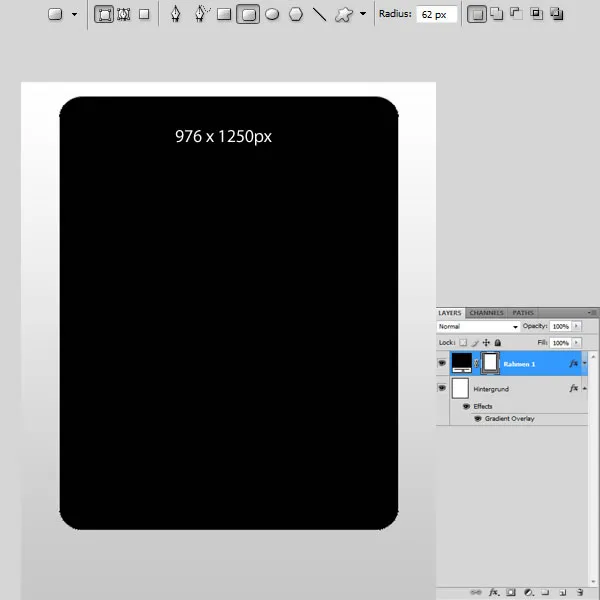This screenshot has width=600, height=600.
Task: Select the Freeform Pen tool
Action: pyautogui.click(x=201, y=14)
